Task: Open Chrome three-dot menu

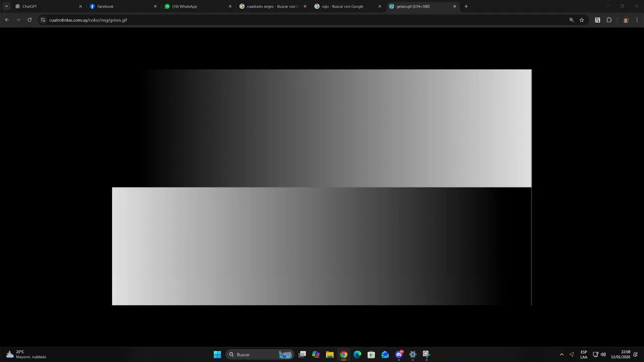Action: pyautogui.click(x=637, y=20)
